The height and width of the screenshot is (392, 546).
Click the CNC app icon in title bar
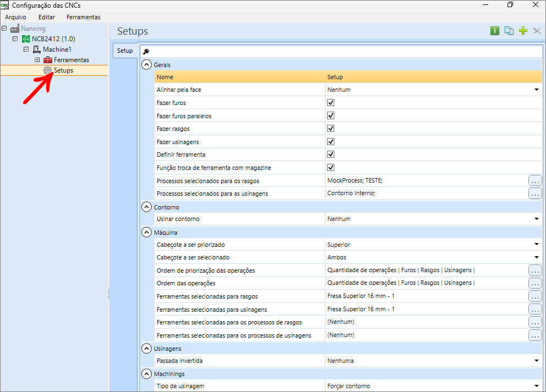pyautogui.click(x=4, y=5)
